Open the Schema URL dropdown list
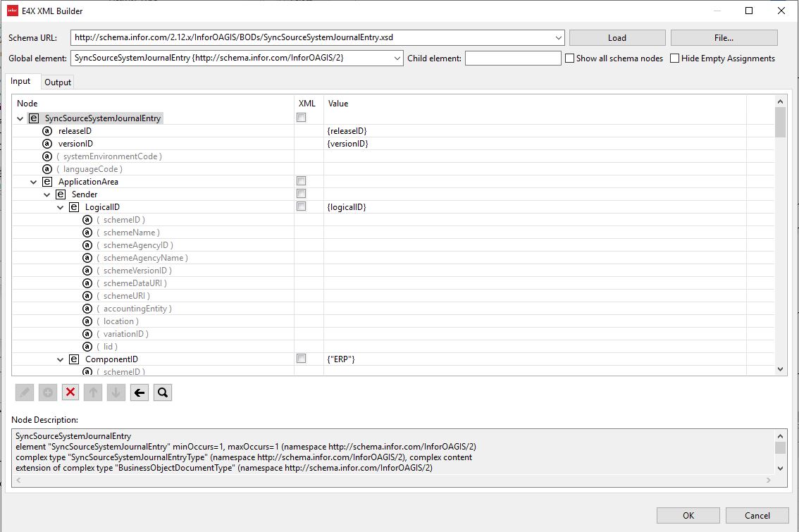 [560, 37]
